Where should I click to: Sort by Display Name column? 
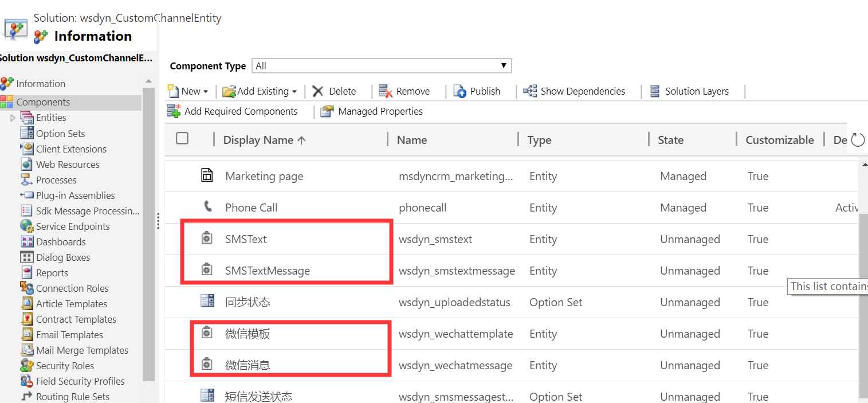tap(265, 140)
